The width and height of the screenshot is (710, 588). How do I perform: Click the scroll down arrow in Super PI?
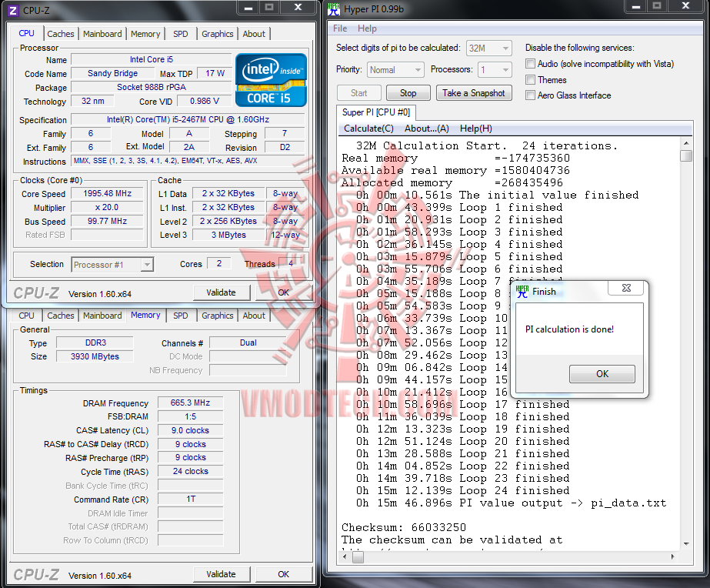686,543
